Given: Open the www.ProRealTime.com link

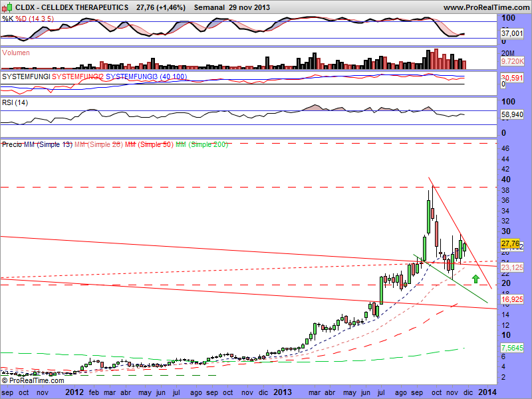Looking at the screenshot, I should 486,7.
